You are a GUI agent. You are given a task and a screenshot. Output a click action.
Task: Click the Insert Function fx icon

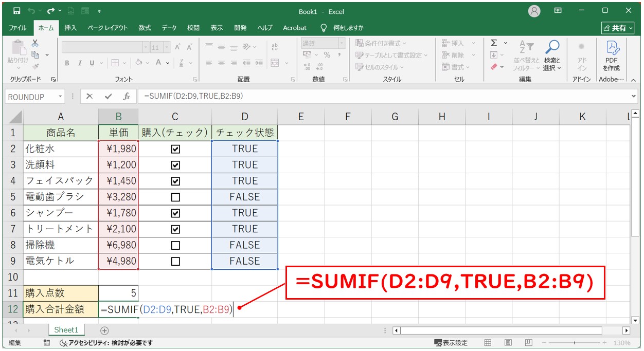point(126,96)
